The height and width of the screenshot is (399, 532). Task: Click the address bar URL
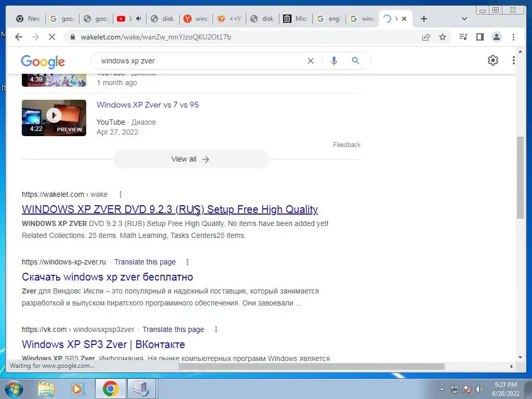pos(156,37)
